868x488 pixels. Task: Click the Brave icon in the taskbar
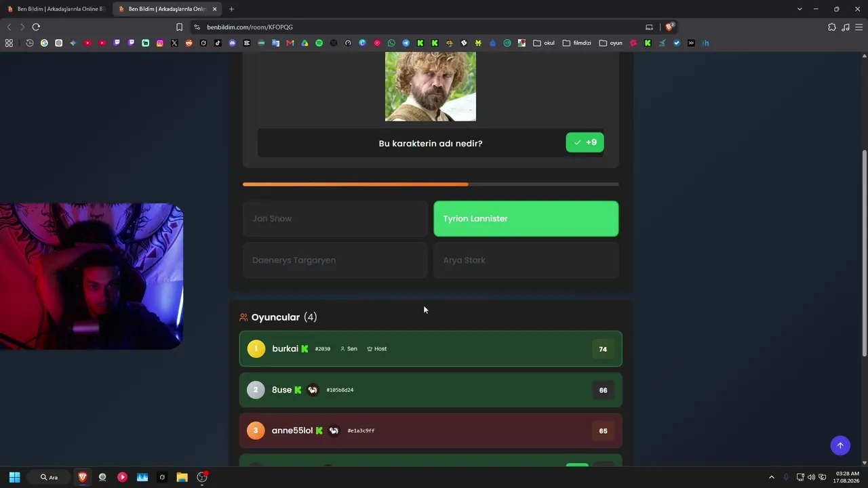click(x=83, y=477)
